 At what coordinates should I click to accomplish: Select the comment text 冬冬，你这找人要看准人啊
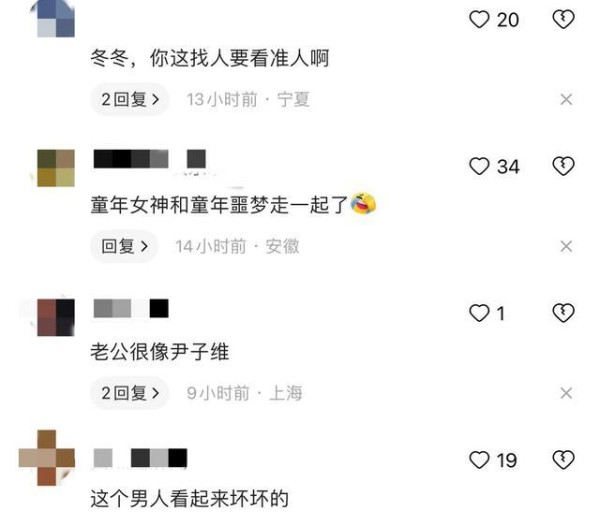click(210, 58)
